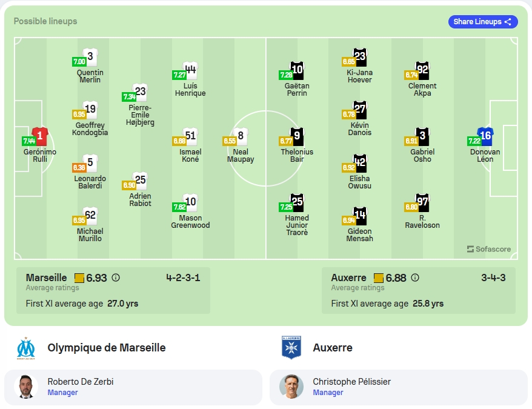Click the Olympique de Marseille club crest
Image resolution: width=532 pixels, height=409 pixels.
(x=26, y=348)
